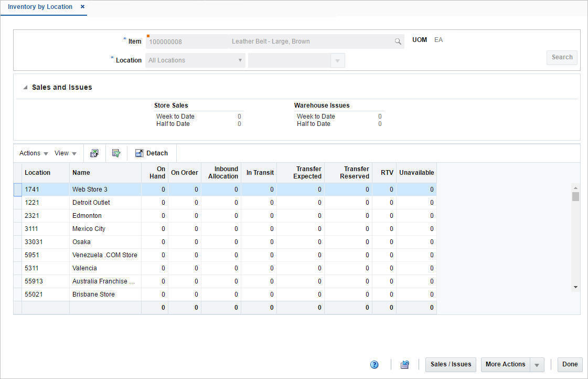Toggle the Query by Example filter
Screen dimensions: 588x379
point(116,153)
